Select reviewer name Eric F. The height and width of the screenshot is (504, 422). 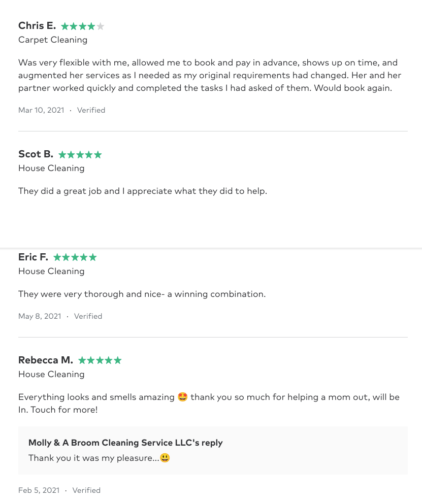pyautogui.click(x=33, y=257)
